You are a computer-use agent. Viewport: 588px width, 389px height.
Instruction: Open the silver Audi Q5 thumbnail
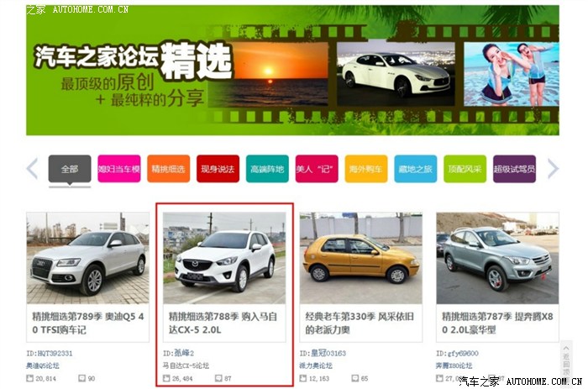point(88,258)
